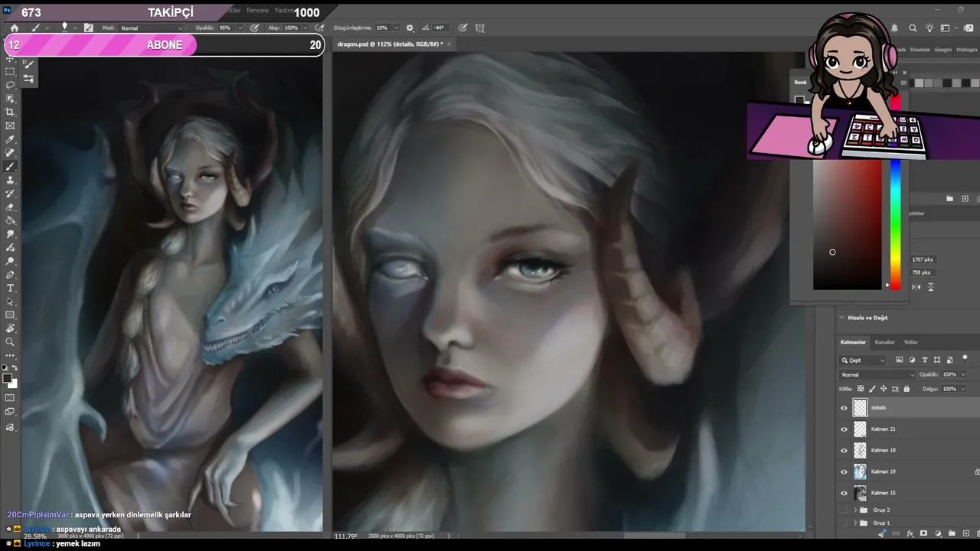
Task: Open the brush preset picker dropdown
Action: click(75, 28)
